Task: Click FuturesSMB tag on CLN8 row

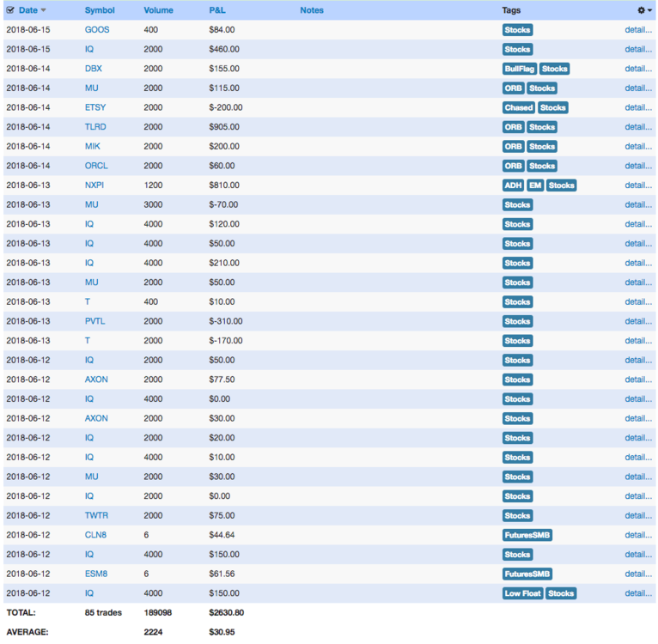Action: (x=527, y=535)
